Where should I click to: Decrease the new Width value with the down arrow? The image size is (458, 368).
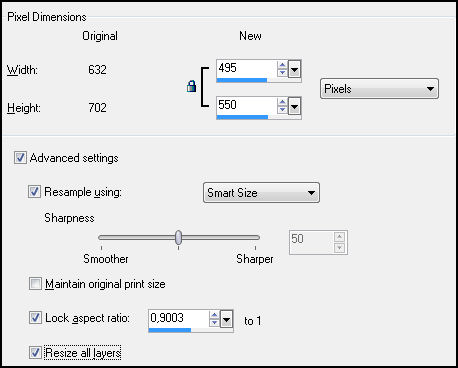coord(282,72)
